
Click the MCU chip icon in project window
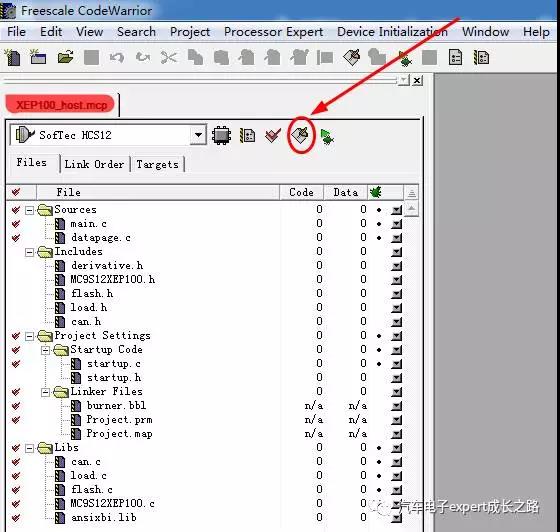(x=221, y=136)
